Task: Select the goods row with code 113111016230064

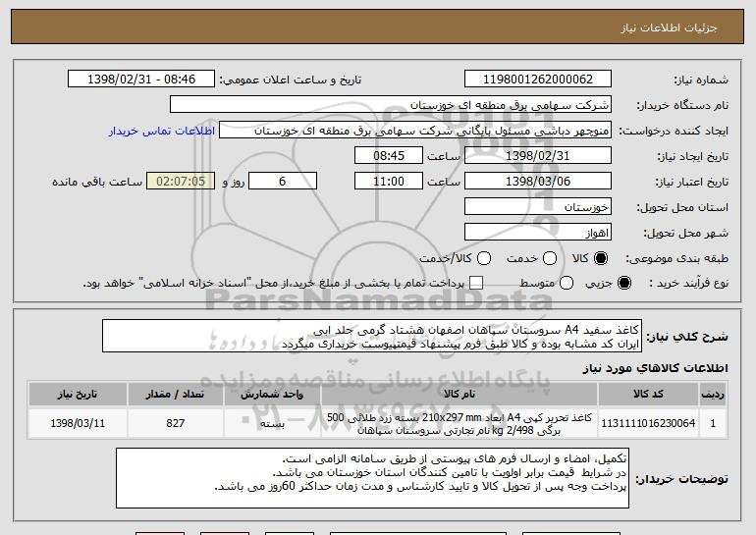Action: tap(378, 423)
